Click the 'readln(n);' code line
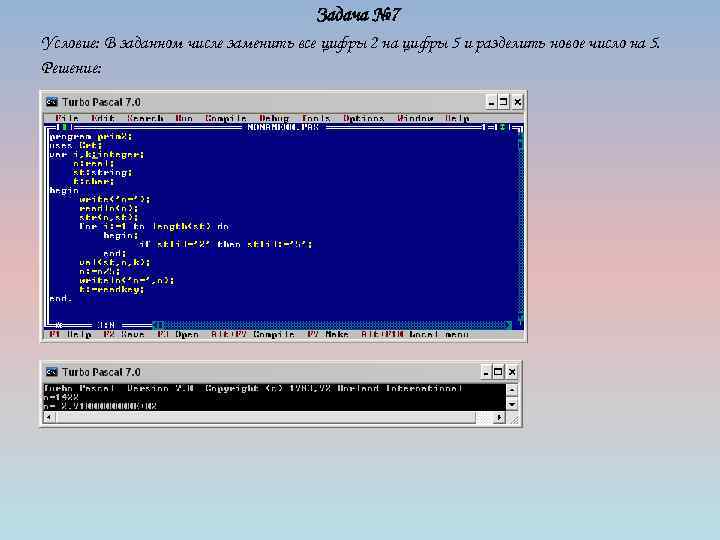This screenshot has width=720, height=540. pyautogui.click(x=108, y=208)
